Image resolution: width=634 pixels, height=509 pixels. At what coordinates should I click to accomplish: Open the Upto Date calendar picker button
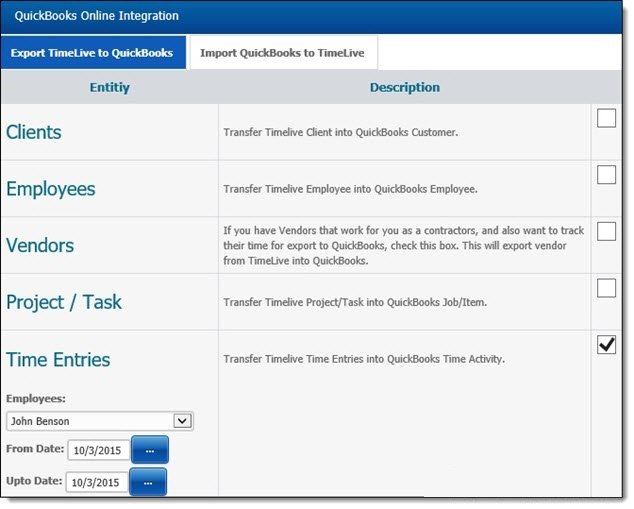click(148, 482)
